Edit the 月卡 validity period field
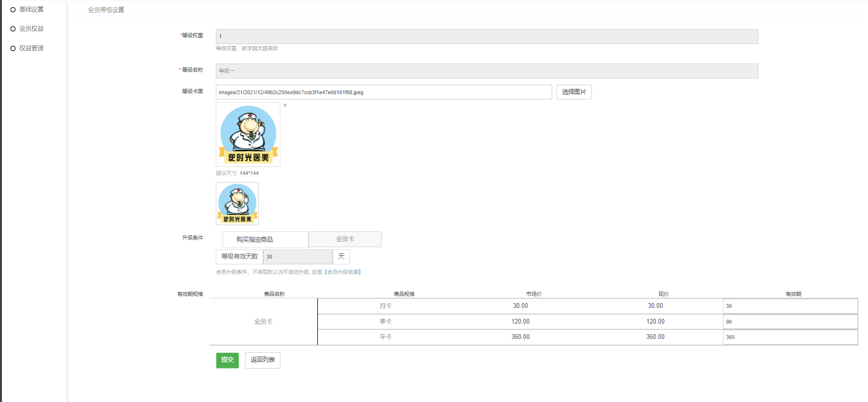The height and width of the screenshot is (402, 868). (x=790, y=306)
